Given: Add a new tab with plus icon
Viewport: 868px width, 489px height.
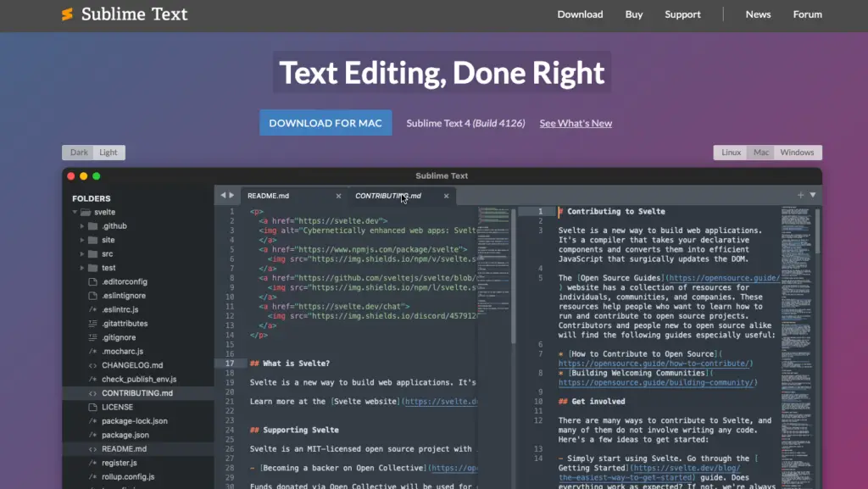Looking at the screenshot, I should click(x=800, y=195).
